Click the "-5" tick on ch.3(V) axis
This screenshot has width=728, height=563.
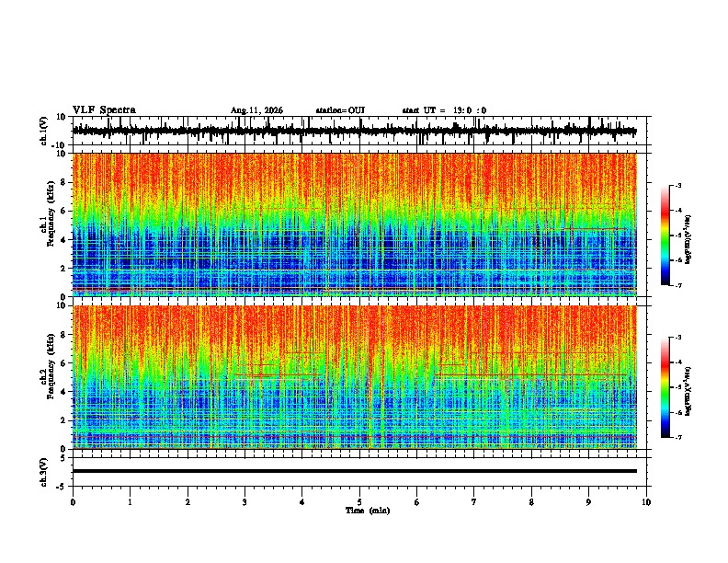coord(62,487)
